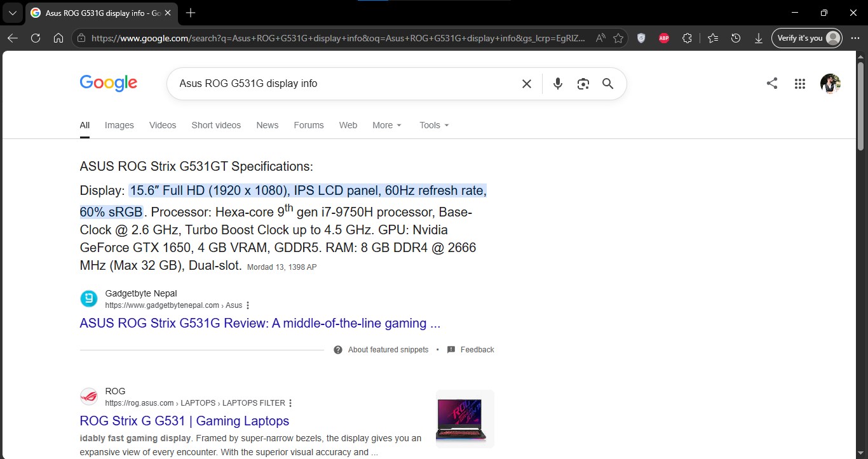Viewport: 868px width, 459px height.
Task: Clear the search box text
Action: (527, 84)
